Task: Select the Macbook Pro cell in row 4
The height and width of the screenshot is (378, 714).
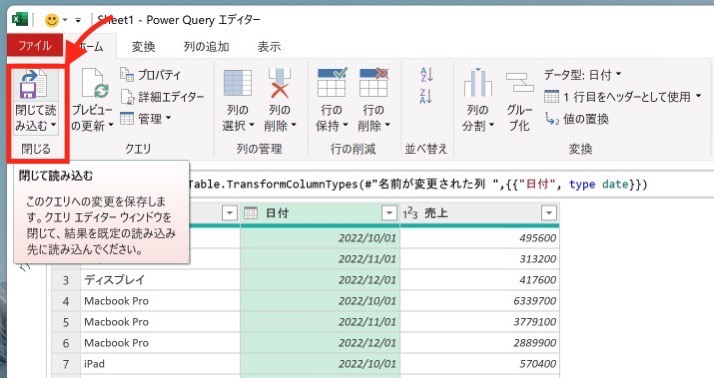Action: point(160,301)
